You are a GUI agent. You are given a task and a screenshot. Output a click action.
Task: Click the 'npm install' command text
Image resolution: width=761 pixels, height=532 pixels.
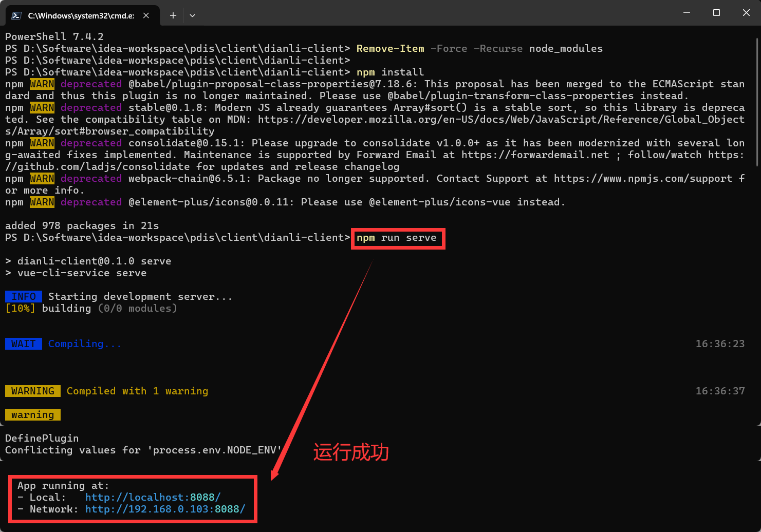390,72
